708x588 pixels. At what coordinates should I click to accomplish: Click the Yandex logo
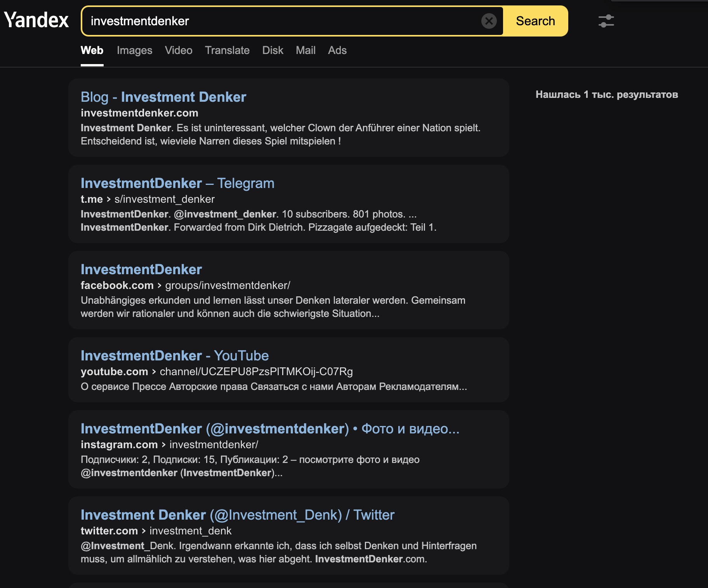click(36, 20)
